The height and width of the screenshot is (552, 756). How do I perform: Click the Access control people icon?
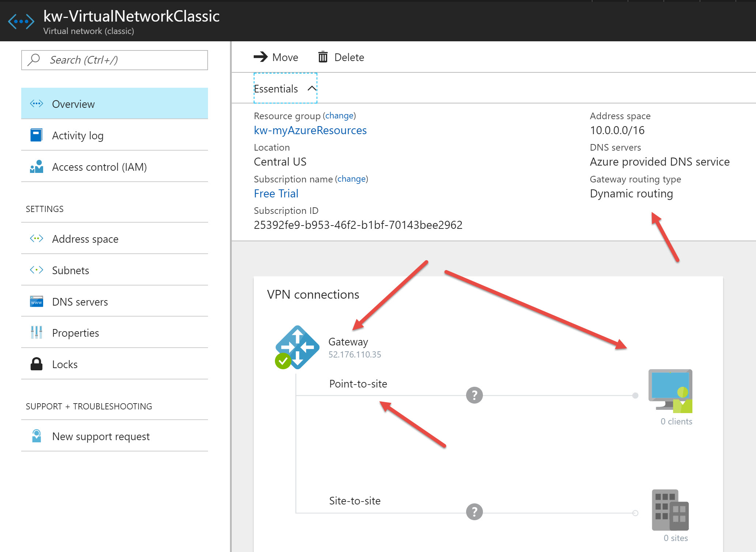[37, 166]
